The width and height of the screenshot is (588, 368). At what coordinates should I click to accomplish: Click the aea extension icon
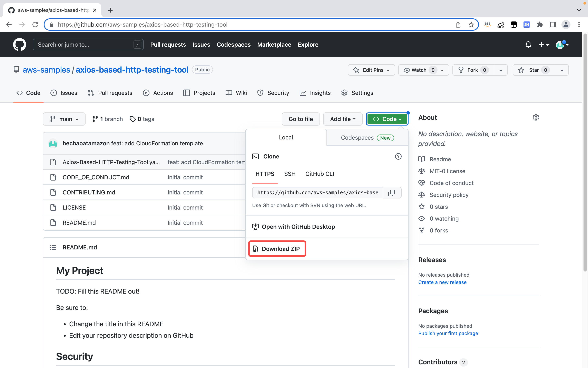click(487, 25)
